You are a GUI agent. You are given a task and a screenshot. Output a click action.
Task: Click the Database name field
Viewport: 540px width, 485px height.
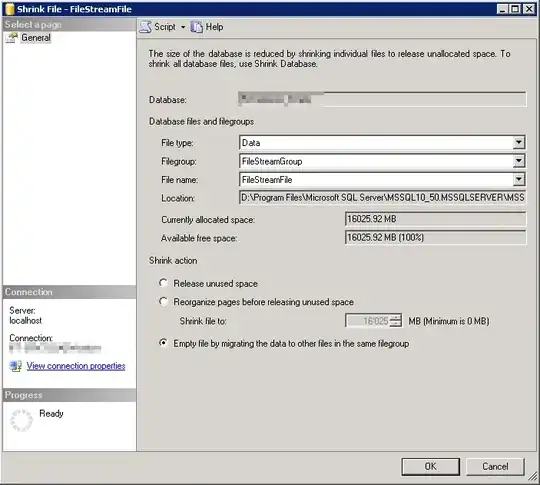[382, 99]
